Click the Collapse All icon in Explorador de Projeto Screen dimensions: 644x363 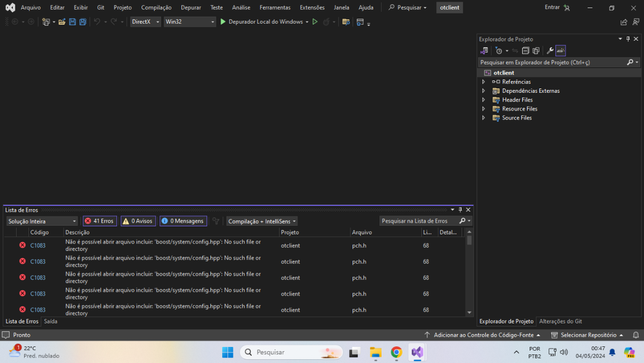(x=526, y=51)
